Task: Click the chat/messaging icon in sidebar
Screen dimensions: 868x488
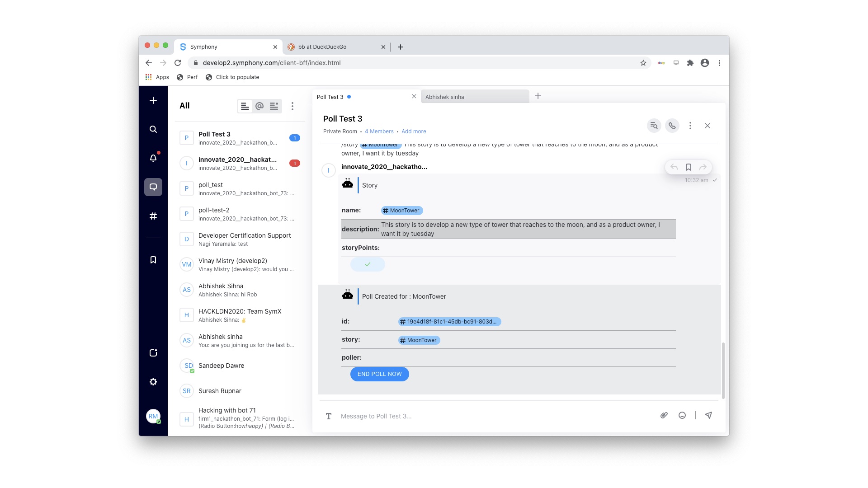Action: pyautogui.click(x=153, y=187)
